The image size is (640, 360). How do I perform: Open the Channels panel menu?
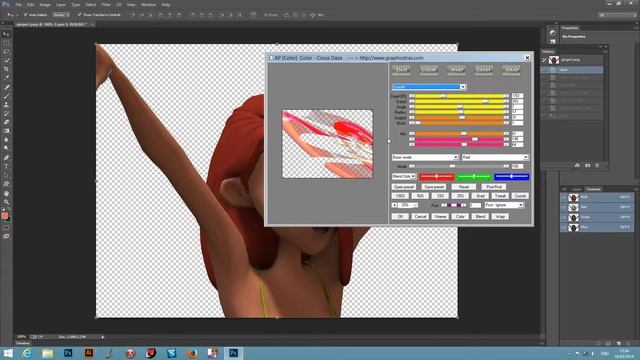[636, 189]
